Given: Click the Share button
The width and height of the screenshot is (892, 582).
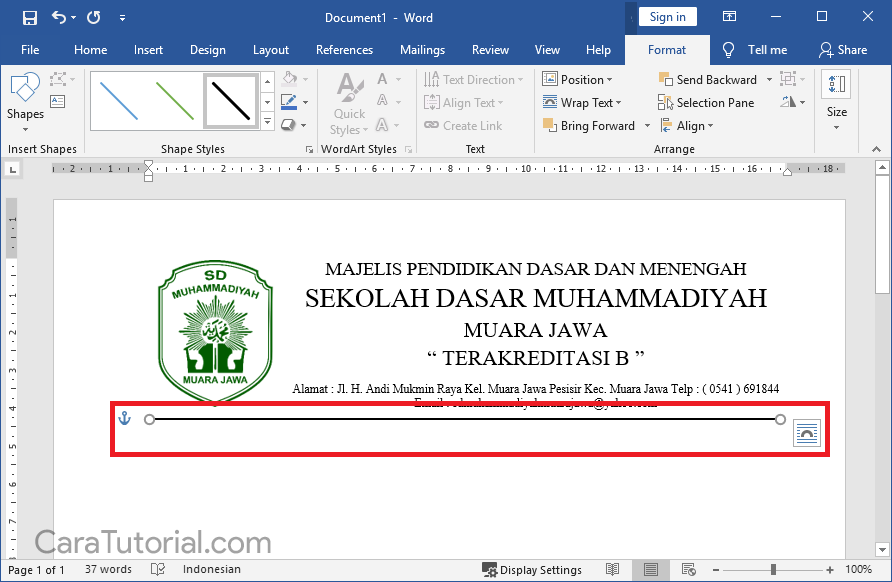Looking at the screenshot, I should pos(843,50).
